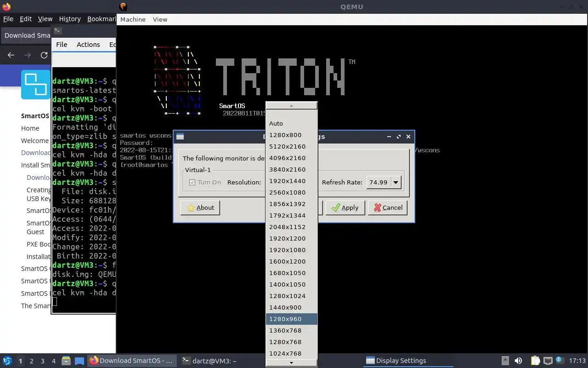Screen dimensions: 588x368
Task: Choose 5120x2160 resolution
Action: point(291,146)
